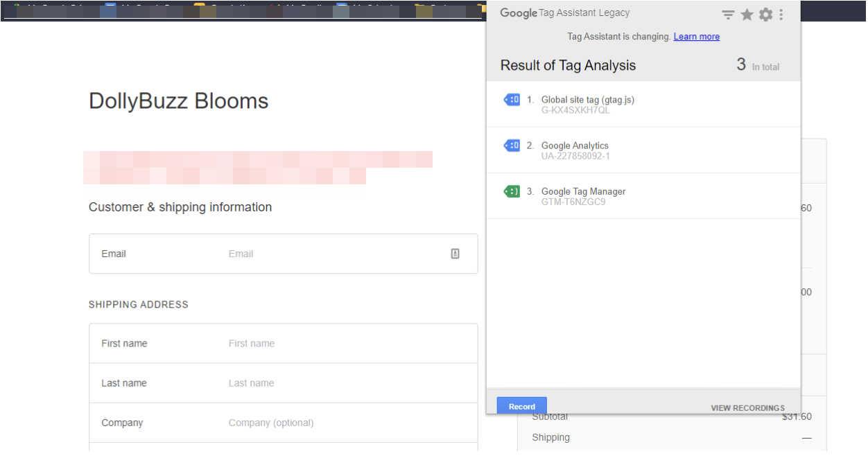Follow the Learn more link
The image size is (868, 467).
696,37
